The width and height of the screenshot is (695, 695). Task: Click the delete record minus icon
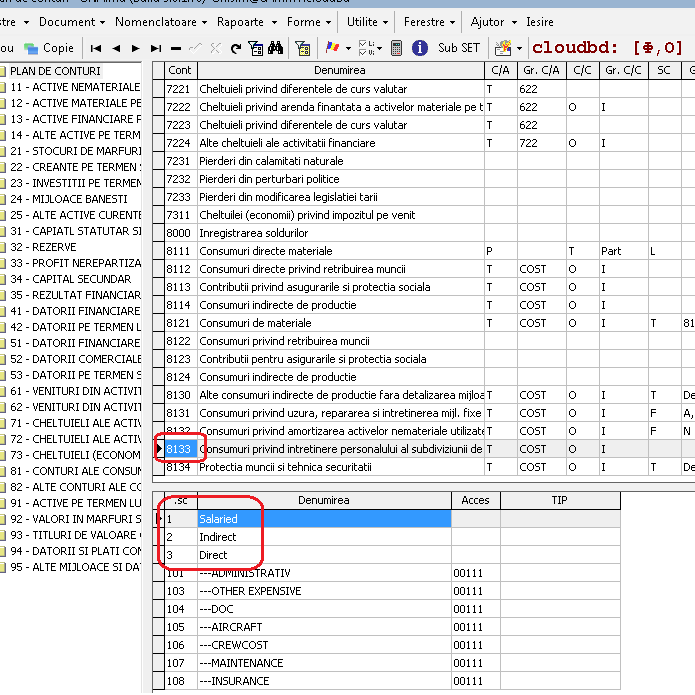(176, 48)
